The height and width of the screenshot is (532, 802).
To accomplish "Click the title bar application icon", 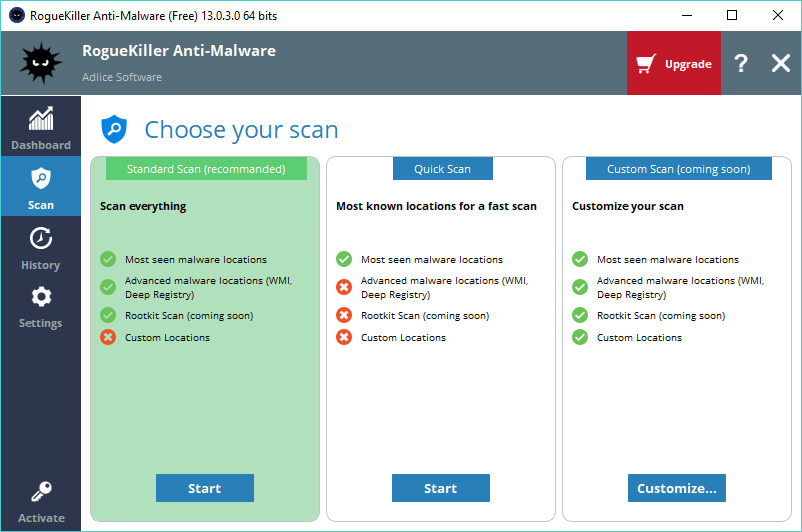I will point(17,15).
